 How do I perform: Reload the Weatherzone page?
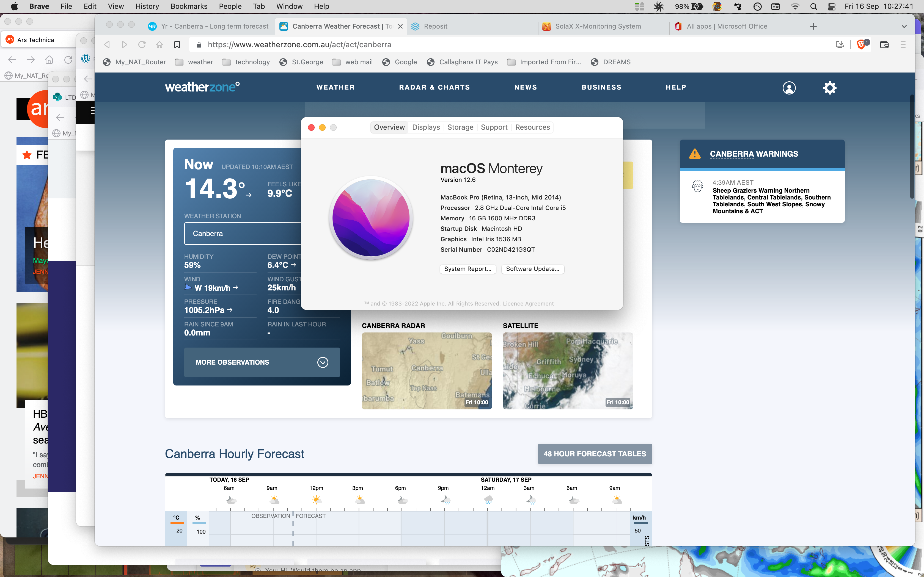[142, 45]
